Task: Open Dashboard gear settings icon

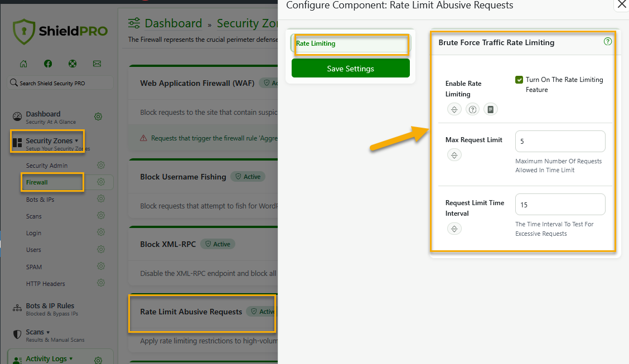Action: pyautogui.click(x=98, y=117)
